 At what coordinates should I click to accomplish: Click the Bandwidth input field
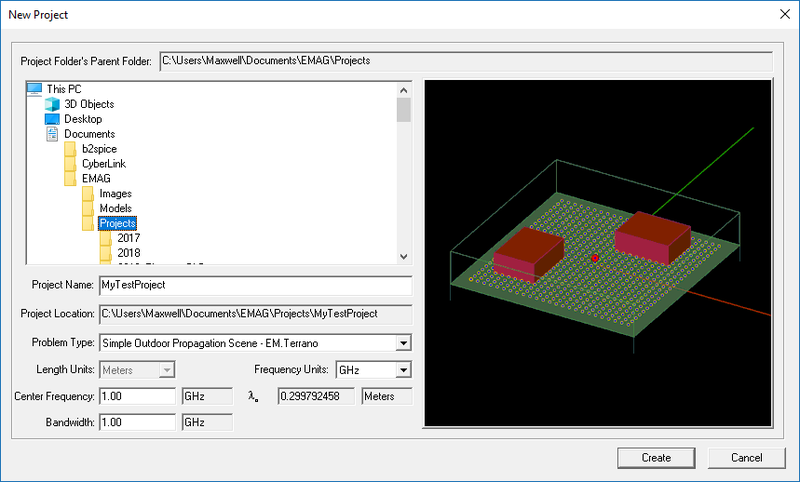coord(137,422)
